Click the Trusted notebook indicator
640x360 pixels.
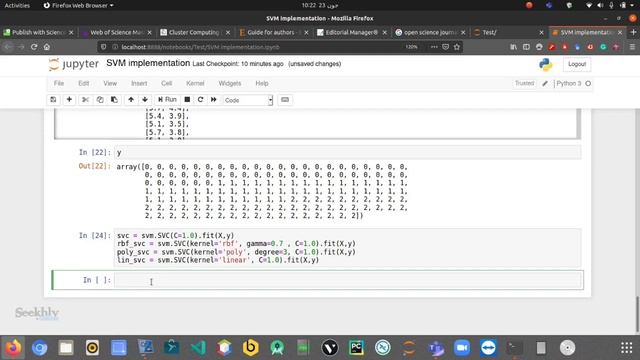(x=524, y=83)
